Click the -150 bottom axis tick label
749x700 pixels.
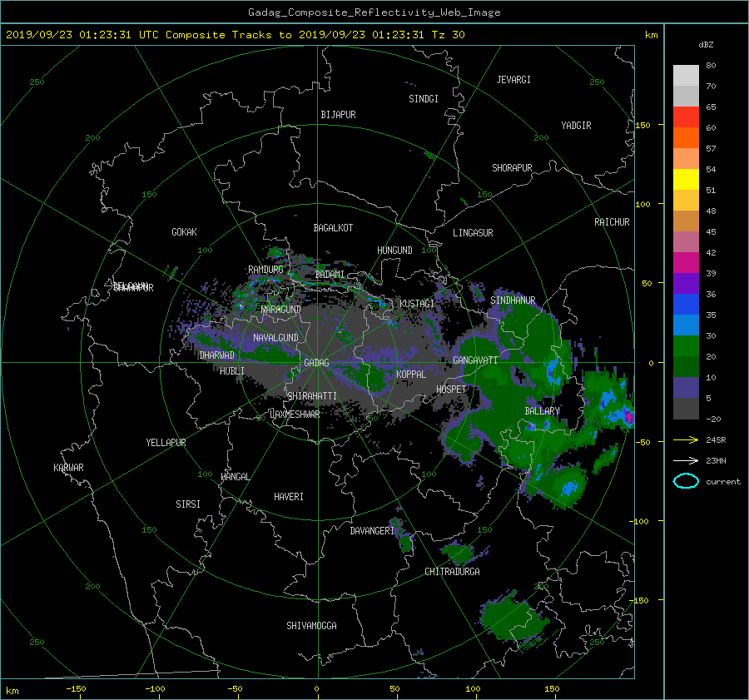click(x=76, y=688)
